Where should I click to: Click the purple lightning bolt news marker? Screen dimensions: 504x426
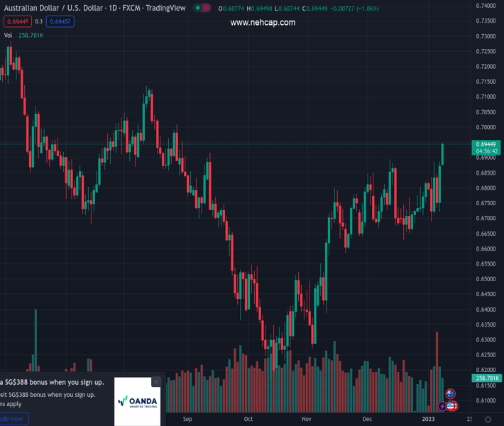442,406
